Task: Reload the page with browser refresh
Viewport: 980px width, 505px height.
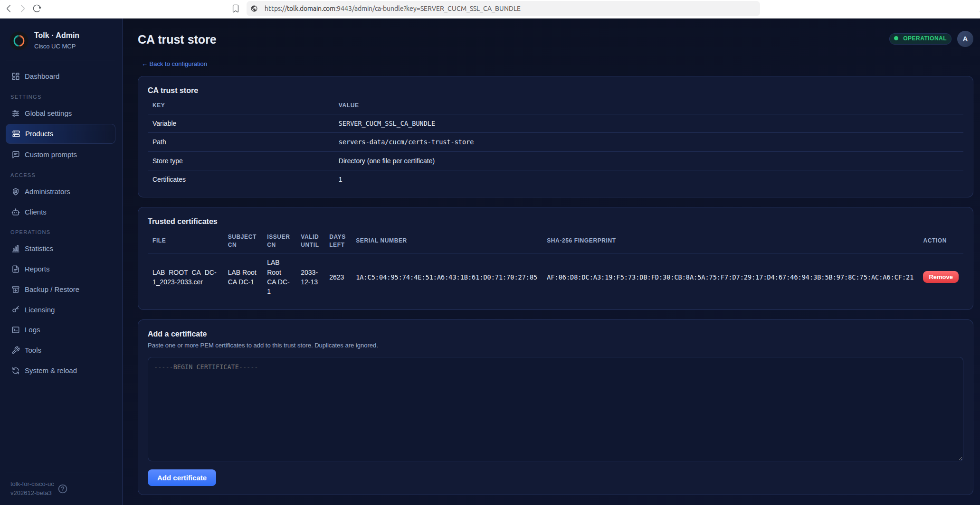Action: pyautogui.click(x=37, y=9)
